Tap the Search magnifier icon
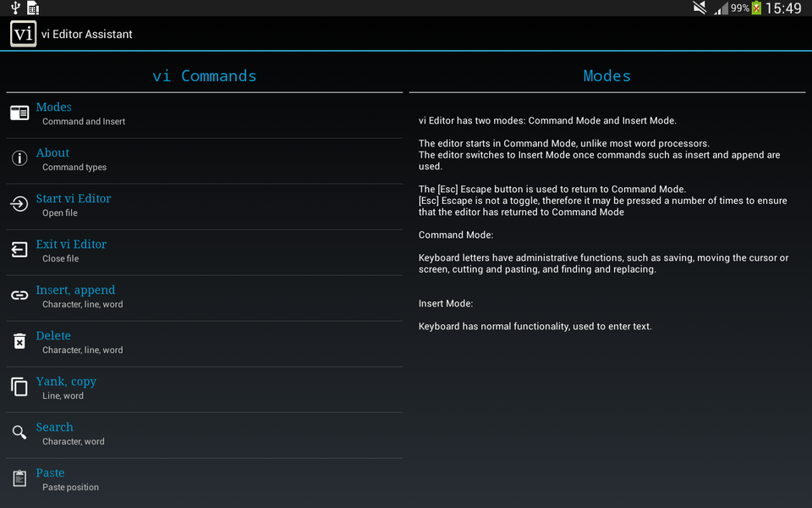 [19, 433]
